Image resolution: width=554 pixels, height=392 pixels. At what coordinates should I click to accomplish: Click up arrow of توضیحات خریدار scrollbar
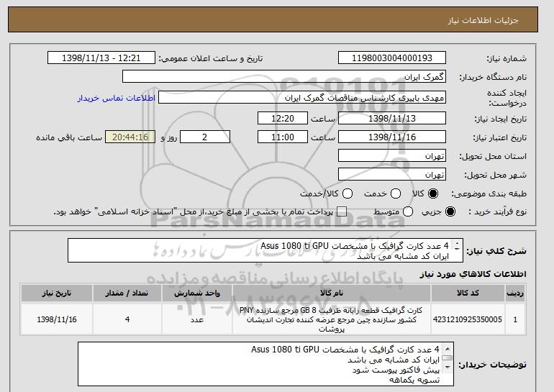[448, 350]
